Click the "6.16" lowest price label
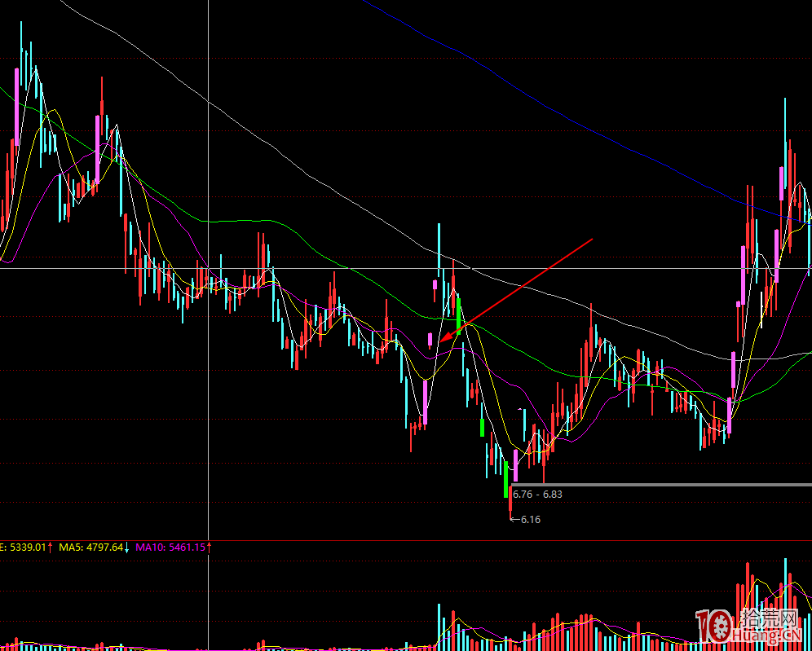The image size is (812, 651). [x=531, y=520]
